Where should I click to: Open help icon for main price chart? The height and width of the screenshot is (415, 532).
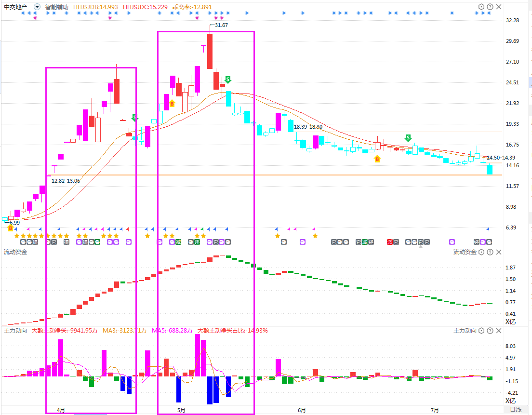pos(490,7)
